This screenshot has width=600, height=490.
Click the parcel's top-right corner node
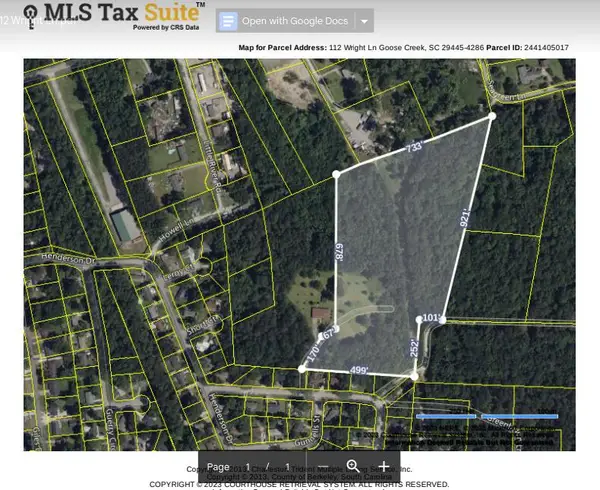pos(491,117)
